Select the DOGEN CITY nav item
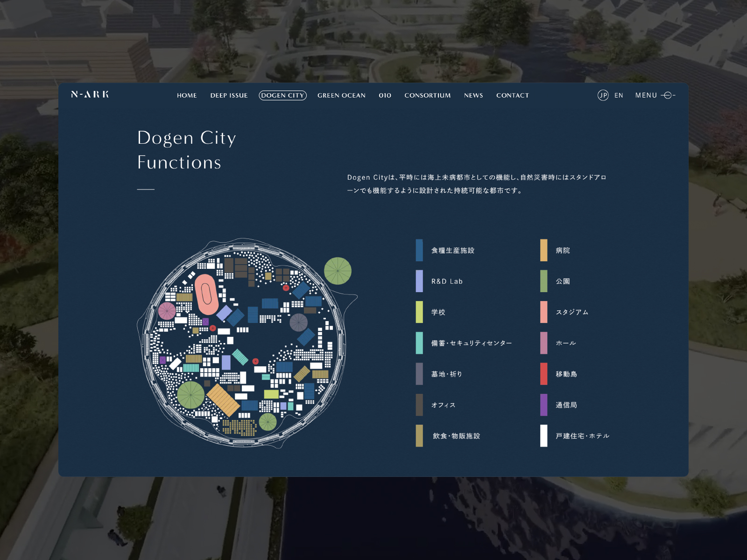This screenshot has height=560, width=747. coord(282,95)
